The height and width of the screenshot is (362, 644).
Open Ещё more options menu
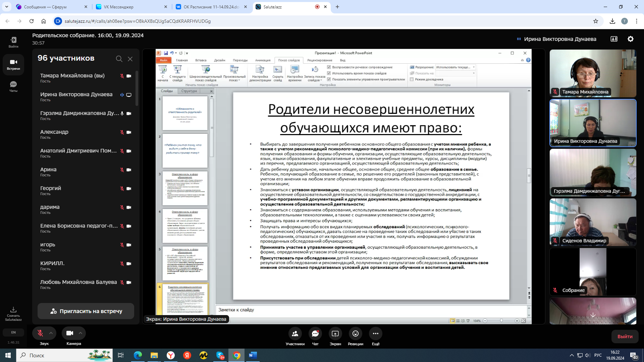[x=376, y=336]
